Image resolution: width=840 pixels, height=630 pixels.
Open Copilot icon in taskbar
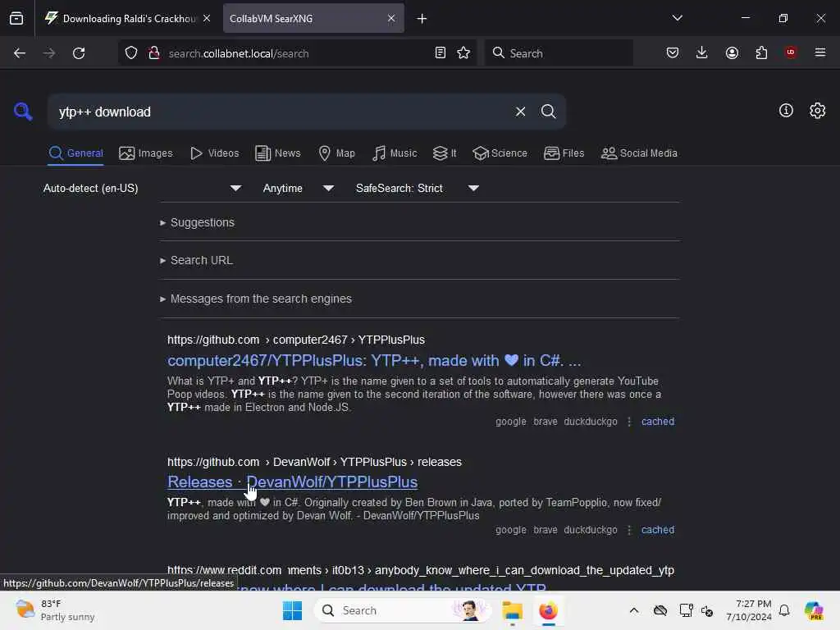[814, 610]
